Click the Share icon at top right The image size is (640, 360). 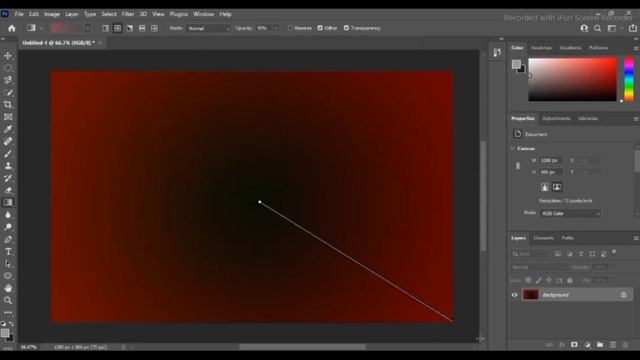[x=633, y=28]
